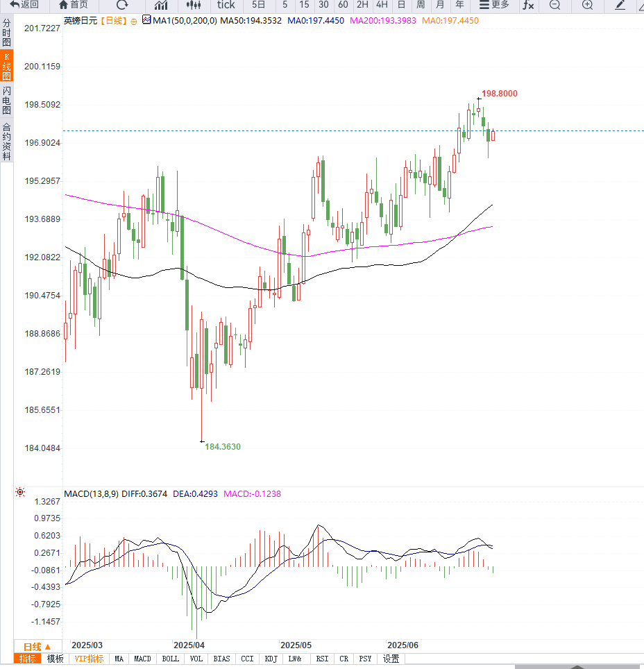Screen dimensions: 644x669
Task: Open the 更多 more menu
Action: coord(494,5)
